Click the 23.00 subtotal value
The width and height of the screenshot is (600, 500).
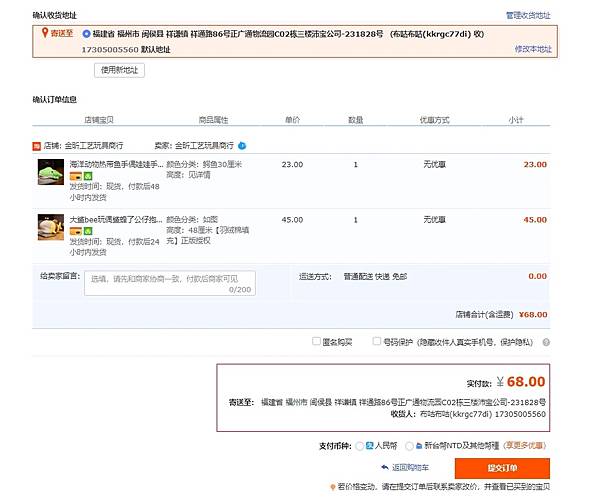tap(535, 164)
